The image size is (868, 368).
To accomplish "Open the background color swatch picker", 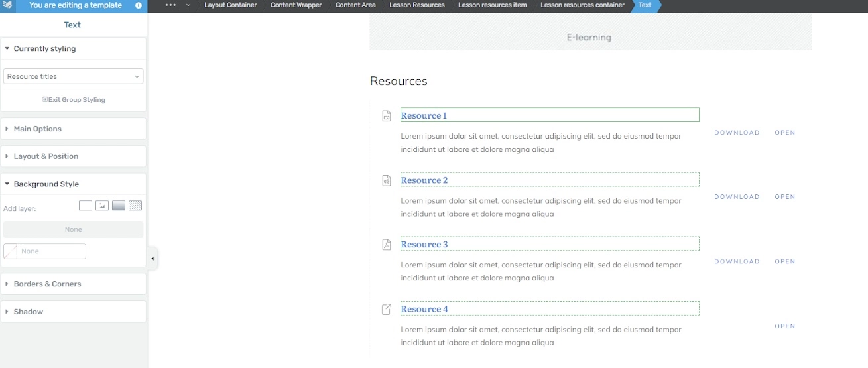I will tap(10, 251).
